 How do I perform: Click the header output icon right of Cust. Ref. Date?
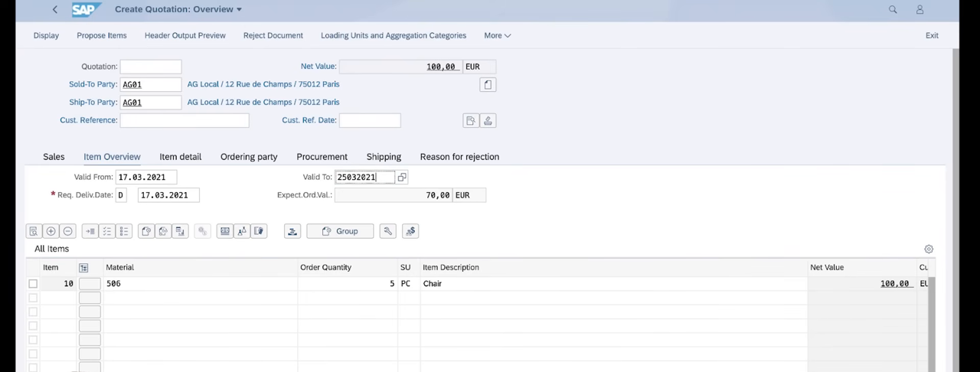(x=488, y=120)
